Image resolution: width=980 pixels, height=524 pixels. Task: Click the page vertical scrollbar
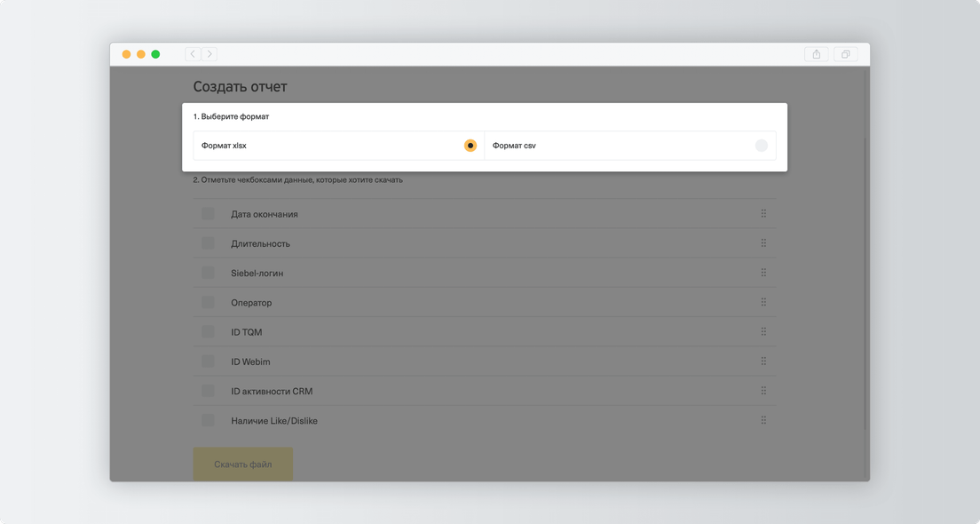coord(865,283)
